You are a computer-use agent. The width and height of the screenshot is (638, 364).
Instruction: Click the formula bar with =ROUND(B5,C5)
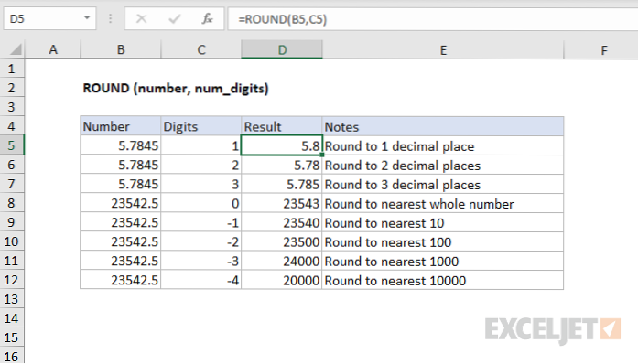pyautogui.click(x=433, y=19)
